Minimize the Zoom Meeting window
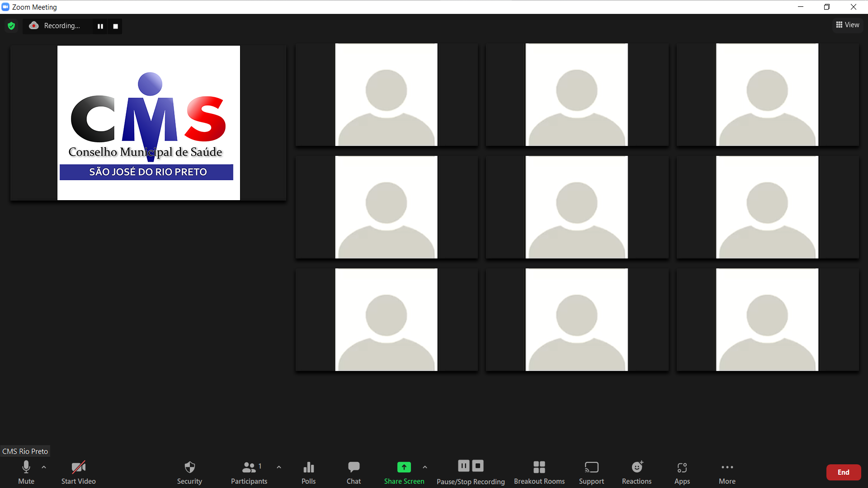This screenshot has width=868, height=488. tap(801, 7)
